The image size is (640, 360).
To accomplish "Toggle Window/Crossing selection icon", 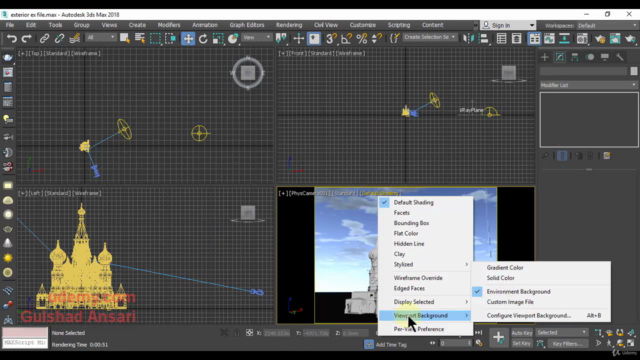I will point(170,38).
